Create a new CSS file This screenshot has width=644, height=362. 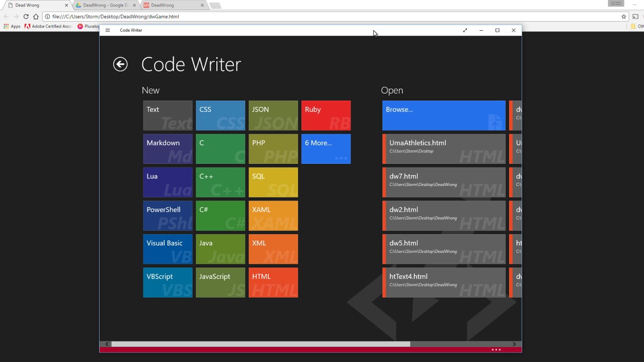pyautogui.click(x=220, y=116)
